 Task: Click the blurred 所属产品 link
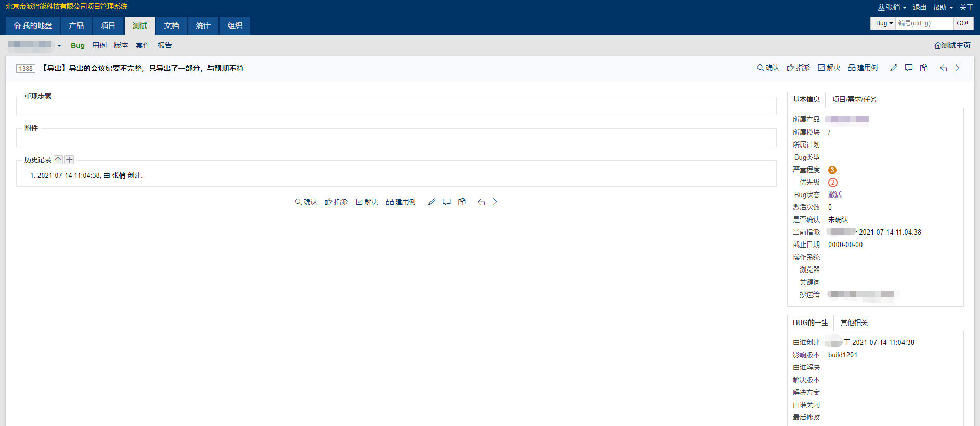(847, 120)
